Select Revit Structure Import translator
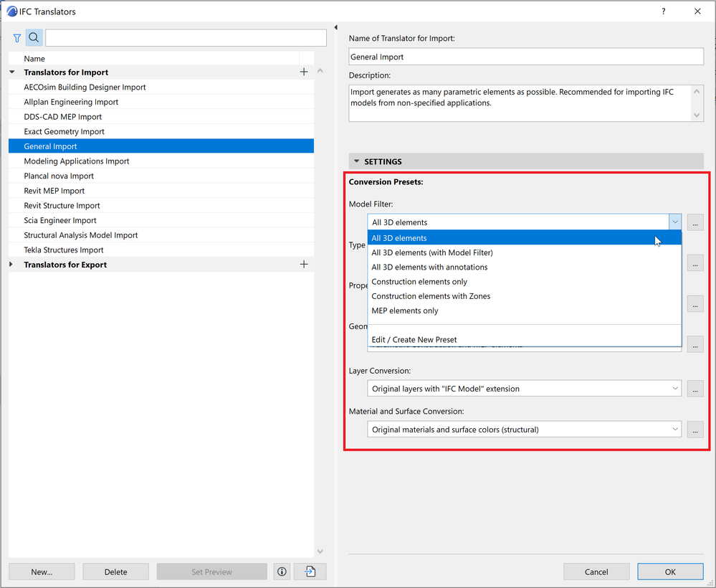Image resolution: width=716 pixels, height=588 pixels. coord(62,206)
